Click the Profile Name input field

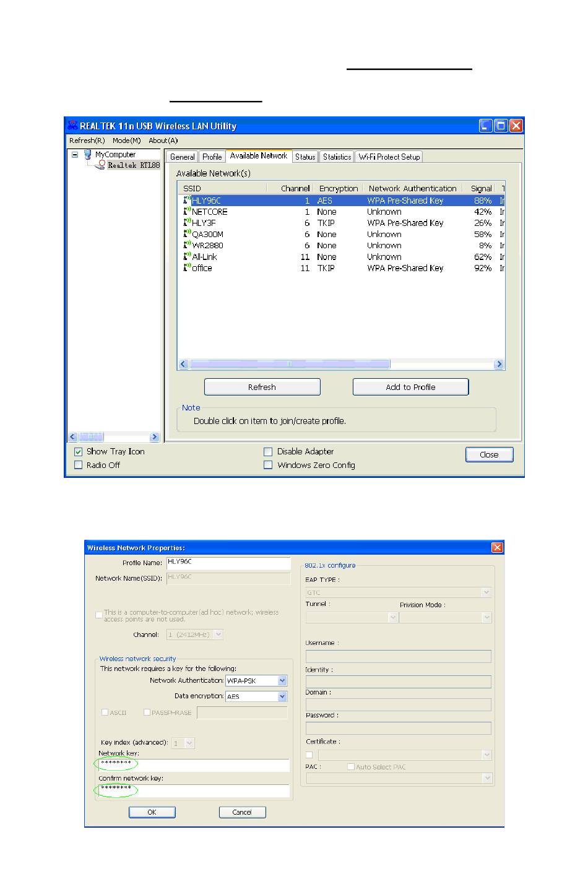(x=228, y=563)
